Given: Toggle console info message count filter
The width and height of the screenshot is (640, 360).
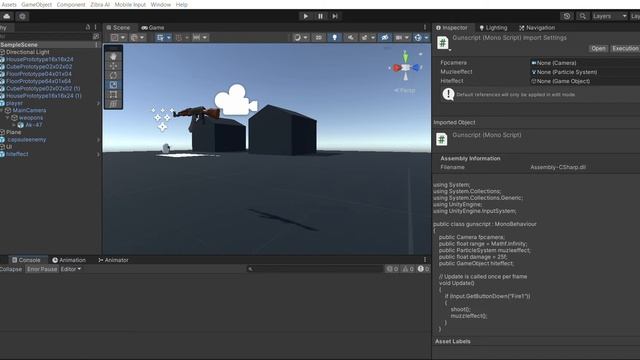Looking at the screenshot, I should (392, 269).
